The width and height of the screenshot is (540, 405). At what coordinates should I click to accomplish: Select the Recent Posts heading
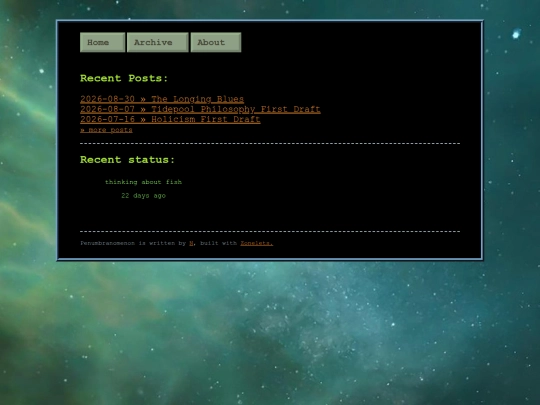coord(124,78)
